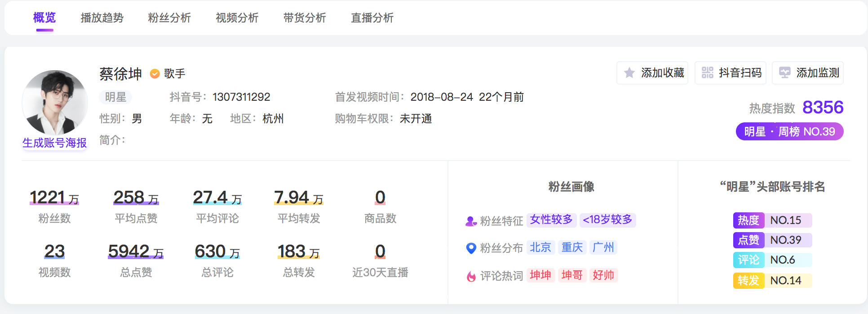Click the 热度 NO.15 ranking badge
868x314 pixels.
point(772,220)
